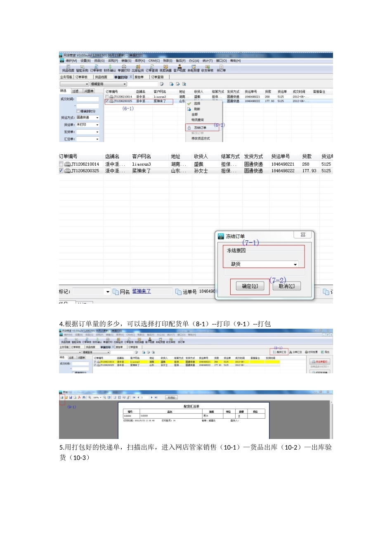392x555 pixels.
Task: Go to next page arrow in preview toolbar
Action: pos(152,397)
